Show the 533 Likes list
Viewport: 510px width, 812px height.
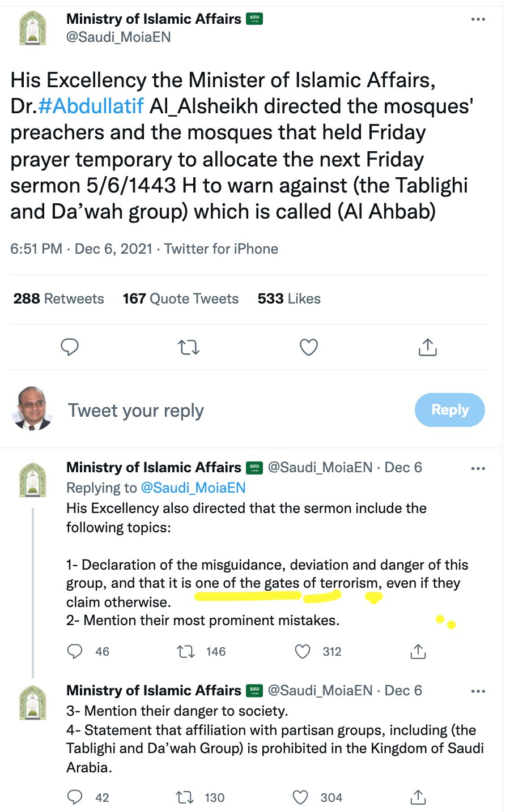tap(289, 298)
